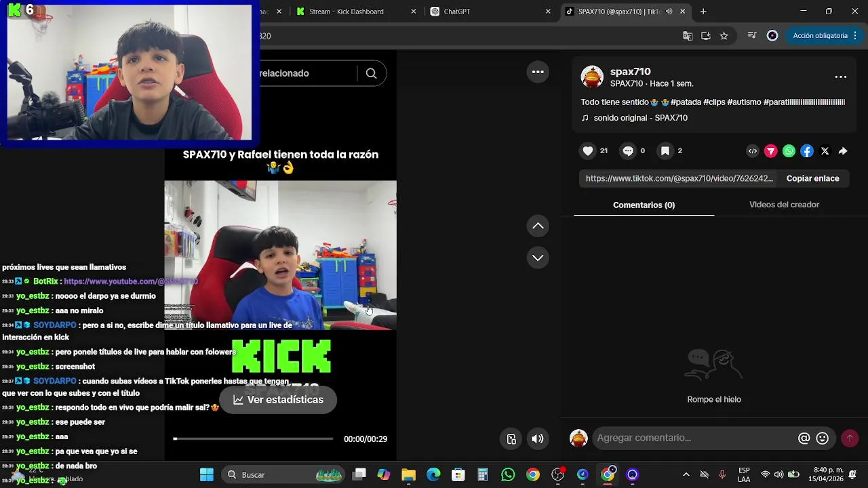Click the search magnifier icon

click(x=371, y=73)
